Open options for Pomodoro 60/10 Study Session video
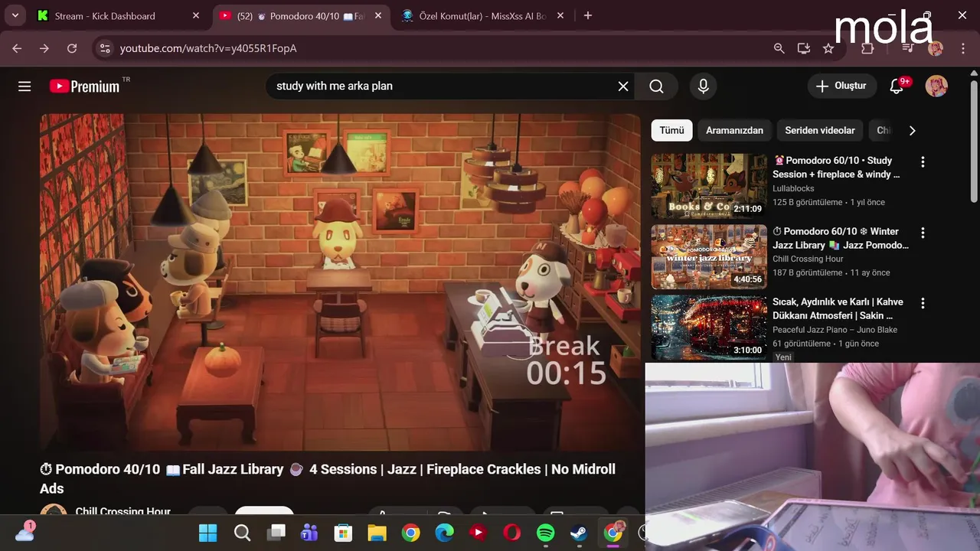 (923, 162)
